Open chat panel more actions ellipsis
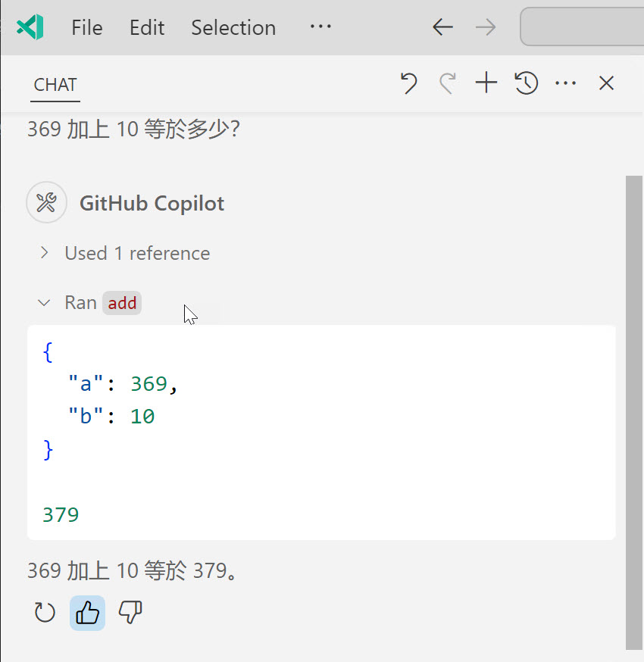Screen dimensions: 644x662 565,83
